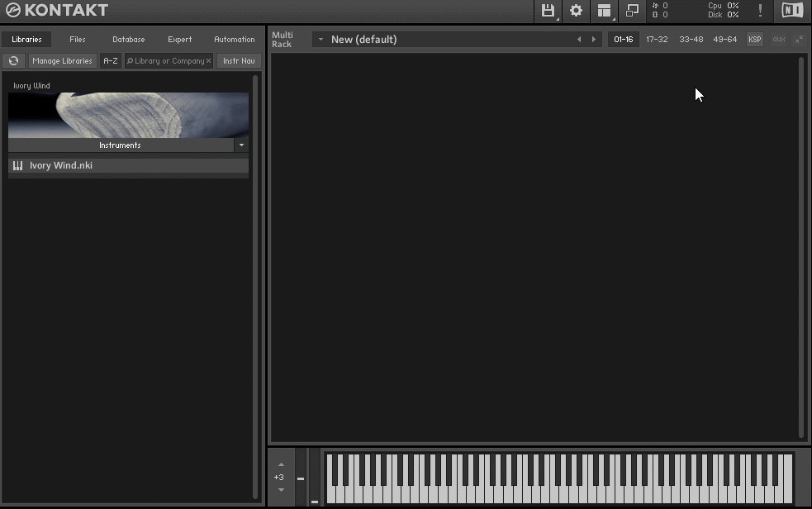812x509 pixels.
Task: Open the Expert tab
Action: coord(180,40)
